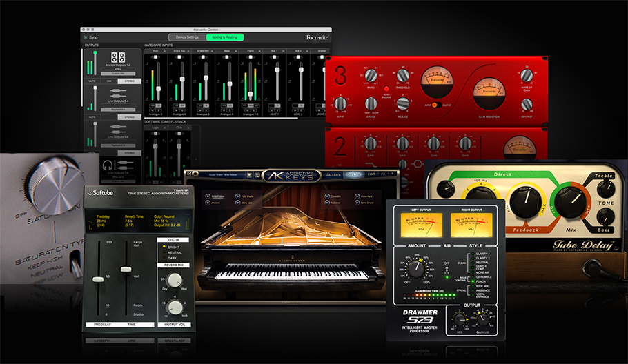Select Neutral color in Softube reverb

tap(164, 252)
